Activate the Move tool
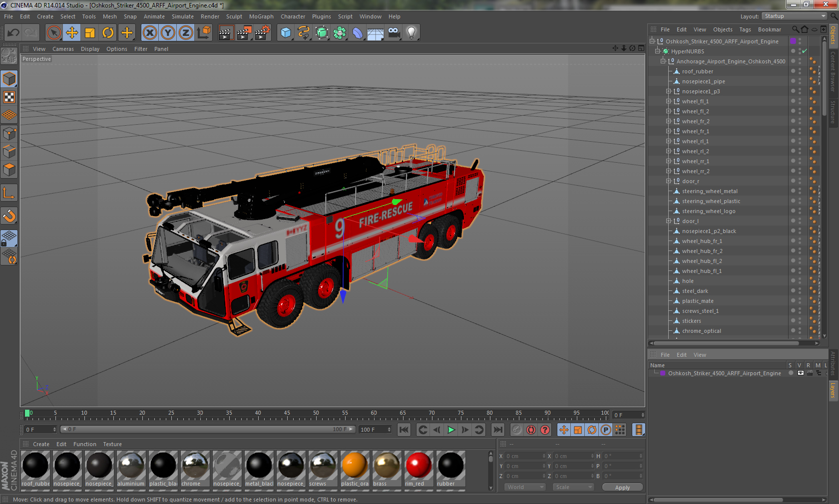This screenshot has height=504, width=839. [x=72, y=33]
